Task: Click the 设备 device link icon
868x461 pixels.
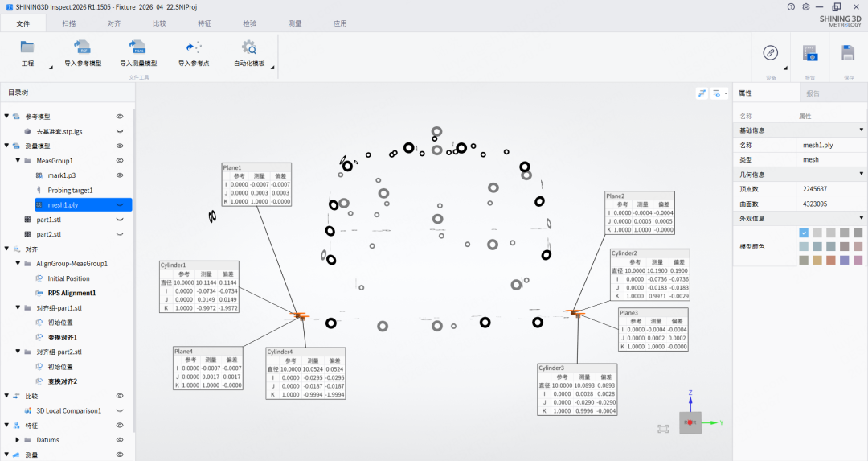Action: (x=770, y=52)
